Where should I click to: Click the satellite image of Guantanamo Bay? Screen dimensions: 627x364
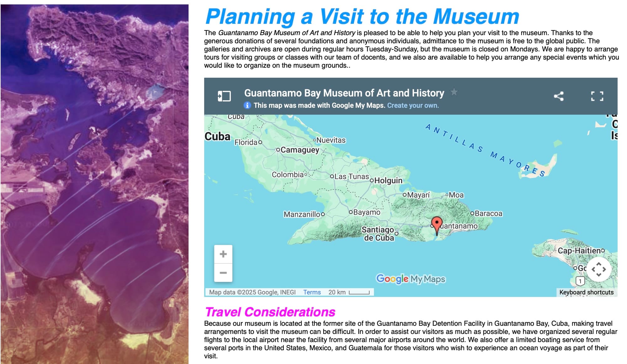click(94, 184)
